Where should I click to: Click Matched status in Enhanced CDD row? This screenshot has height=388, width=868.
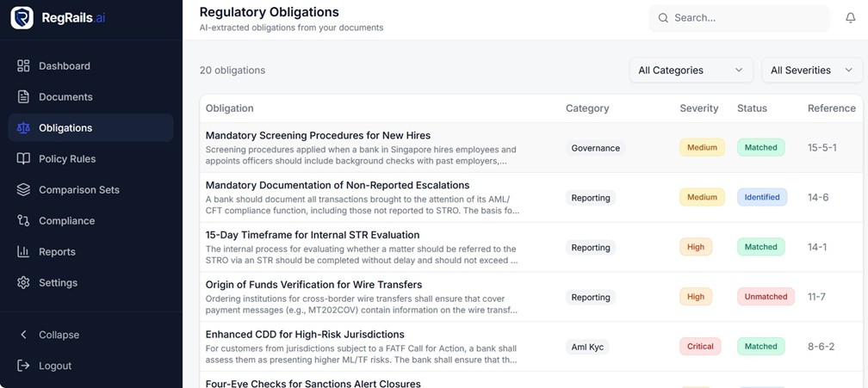click(x=760, y=347)
